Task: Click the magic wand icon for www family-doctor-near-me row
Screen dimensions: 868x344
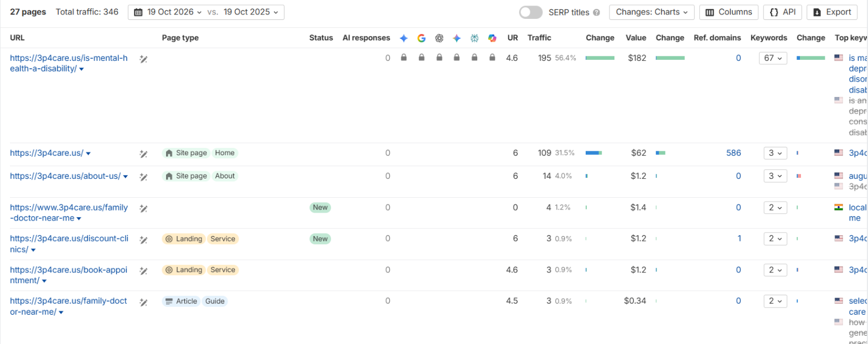Action: (x=143, y=208)
